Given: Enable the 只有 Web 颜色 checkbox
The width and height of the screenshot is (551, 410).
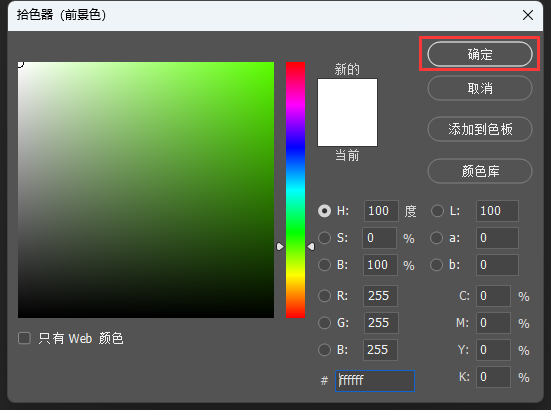Looking at the screenshot, I should coord(24,338).
